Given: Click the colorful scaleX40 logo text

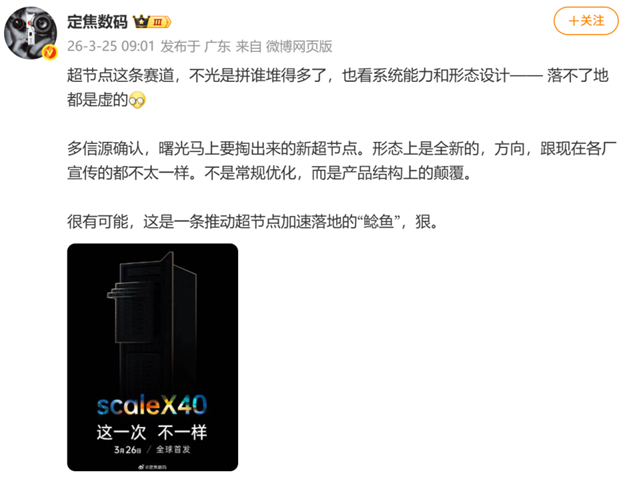Looking at the screenshot, I should pyautogui.click(x=152, y=405).
